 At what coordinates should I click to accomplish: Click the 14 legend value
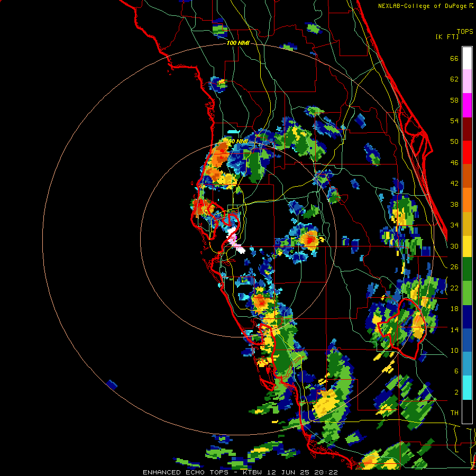click(x=454, y=329)
